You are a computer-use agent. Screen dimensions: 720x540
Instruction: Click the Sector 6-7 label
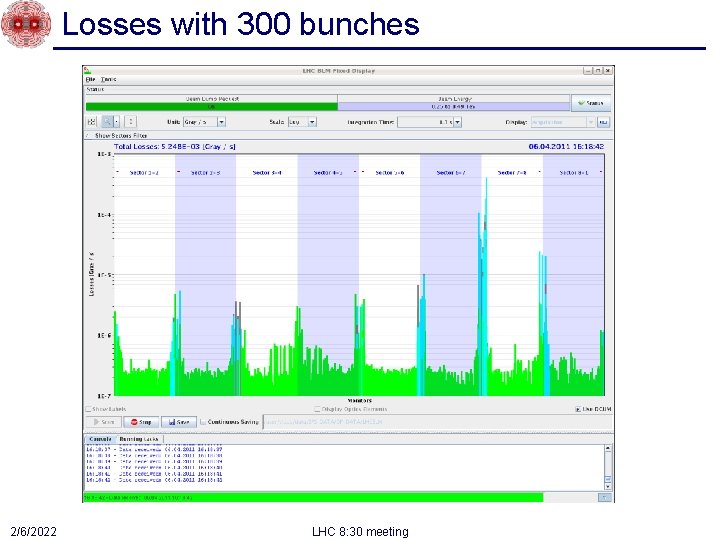coord(451,173)
